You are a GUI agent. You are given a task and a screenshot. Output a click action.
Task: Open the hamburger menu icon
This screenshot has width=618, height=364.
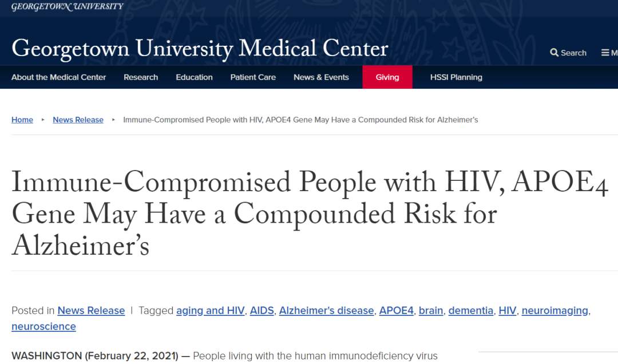[605, 53]
